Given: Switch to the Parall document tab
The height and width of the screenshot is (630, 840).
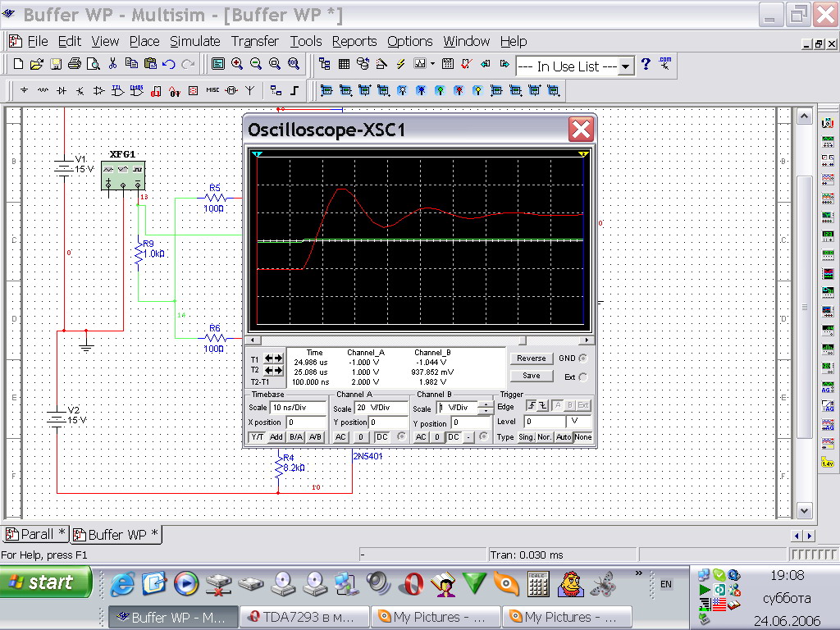Looking at the screenshot, I should [x=35, y=534].
